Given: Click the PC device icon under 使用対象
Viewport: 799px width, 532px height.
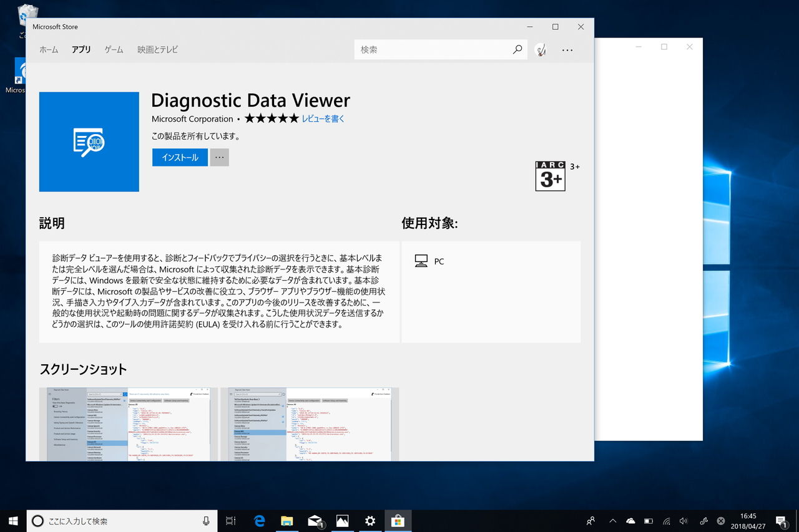Looking at the screenshot, I should pos(421,261).
